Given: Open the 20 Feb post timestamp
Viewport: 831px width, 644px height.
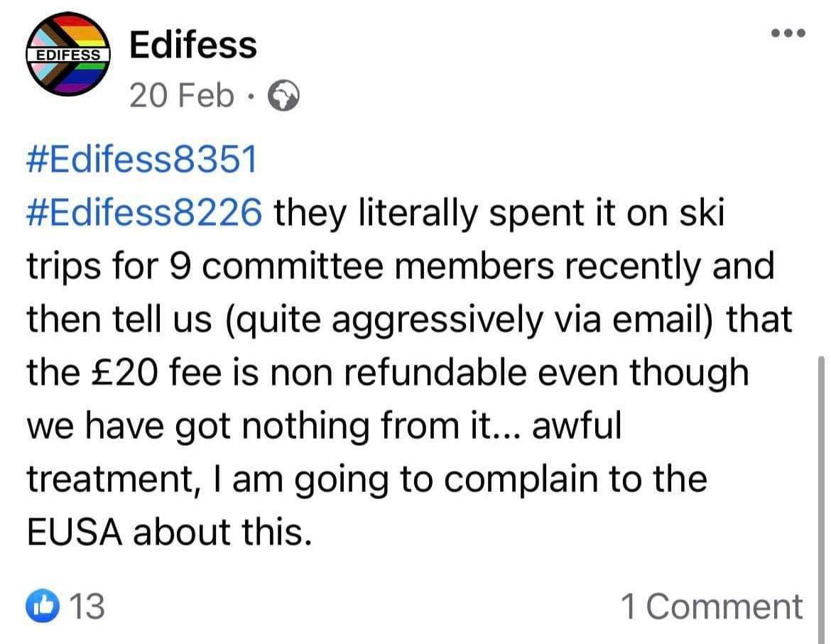Looking at the screenshot, I should click(181, 96).
